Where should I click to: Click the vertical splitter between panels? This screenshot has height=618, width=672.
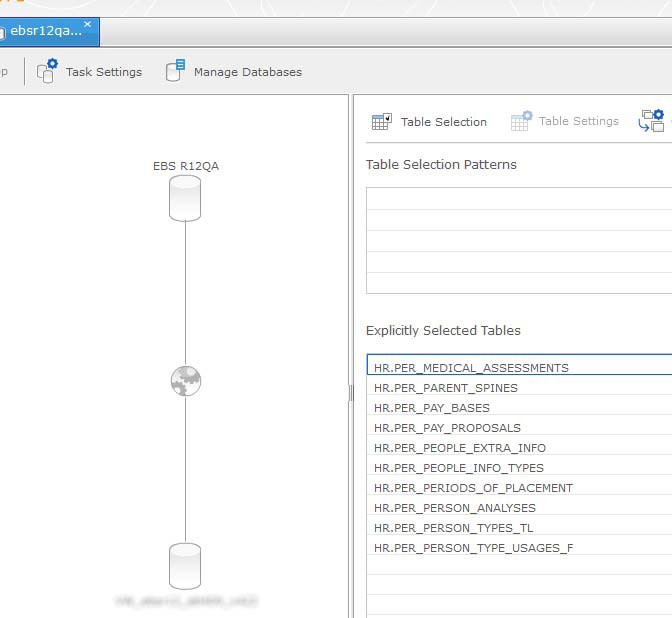click(x=350, y=394)
